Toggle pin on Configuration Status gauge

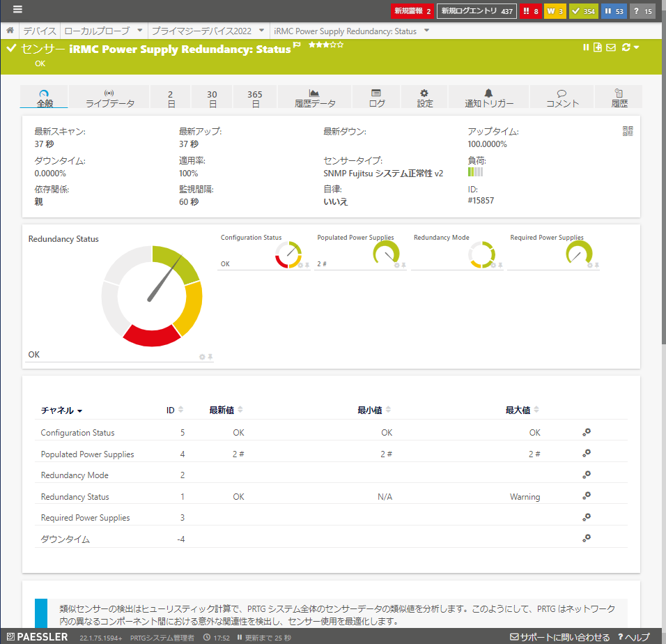[x=307, y=265]
